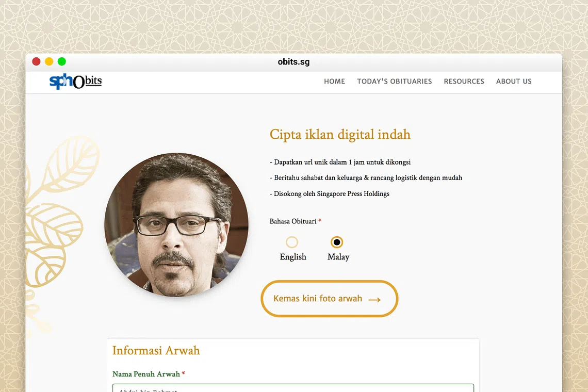Click the arrow icon on the photo update button

pos(374,299)
